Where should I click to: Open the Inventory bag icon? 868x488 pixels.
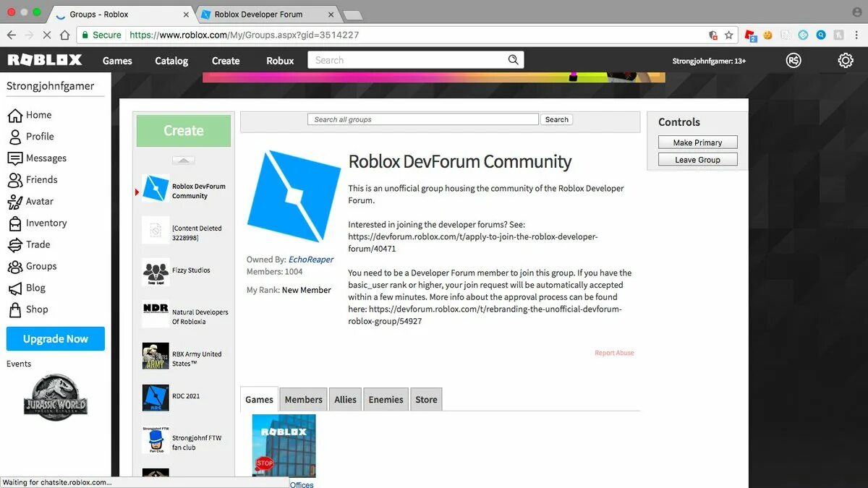pos(14,223)
